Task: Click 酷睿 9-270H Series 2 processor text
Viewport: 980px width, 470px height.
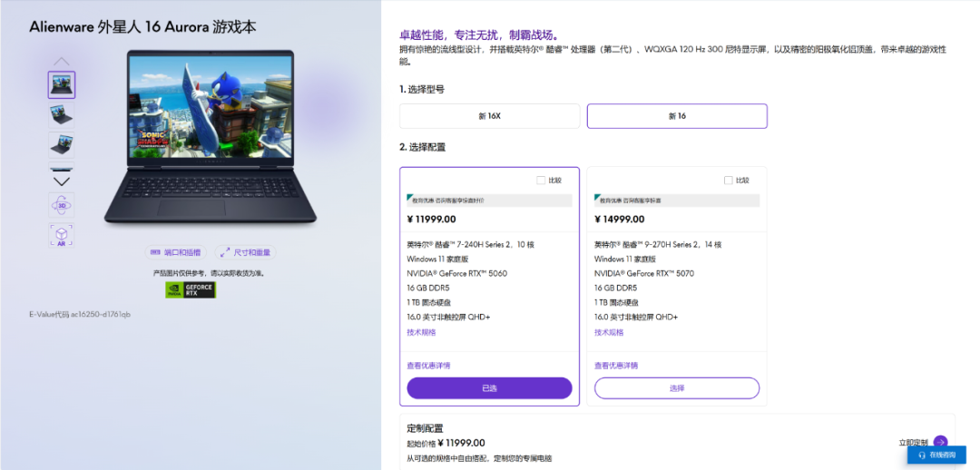Action: pyautogui.click(x=658, y=244)
